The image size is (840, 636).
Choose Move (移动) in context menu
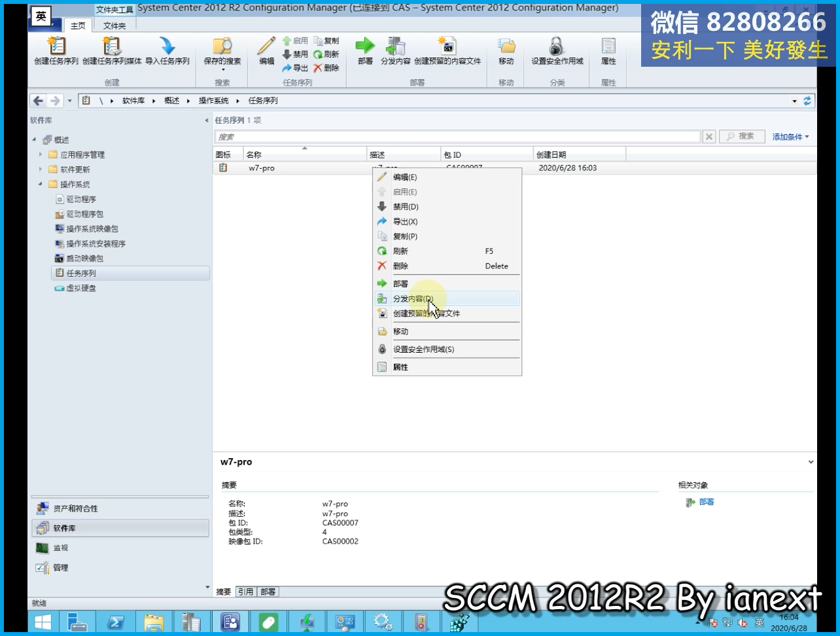(x=447, y=332)
